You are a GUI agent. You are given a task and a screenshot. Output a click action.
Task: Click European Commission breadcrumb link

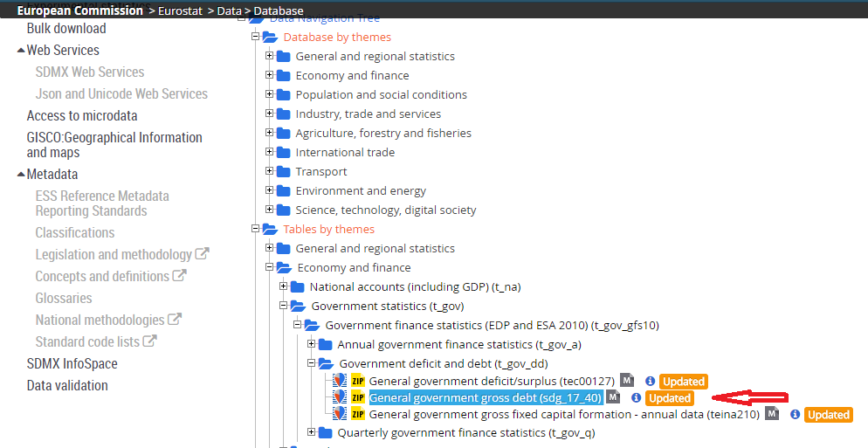79,10
